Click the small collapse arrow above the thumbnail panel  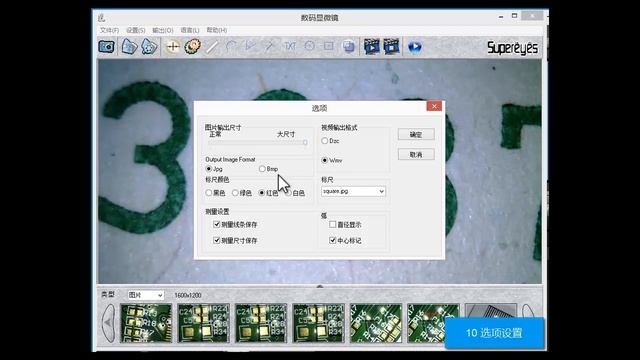[320, 286]
